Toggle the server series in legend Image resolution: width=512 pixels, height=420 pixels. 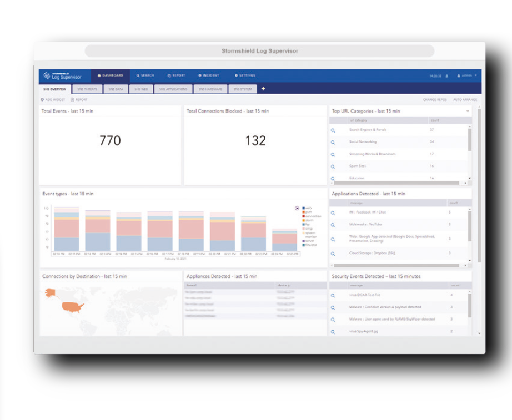[x=307, y=241]
